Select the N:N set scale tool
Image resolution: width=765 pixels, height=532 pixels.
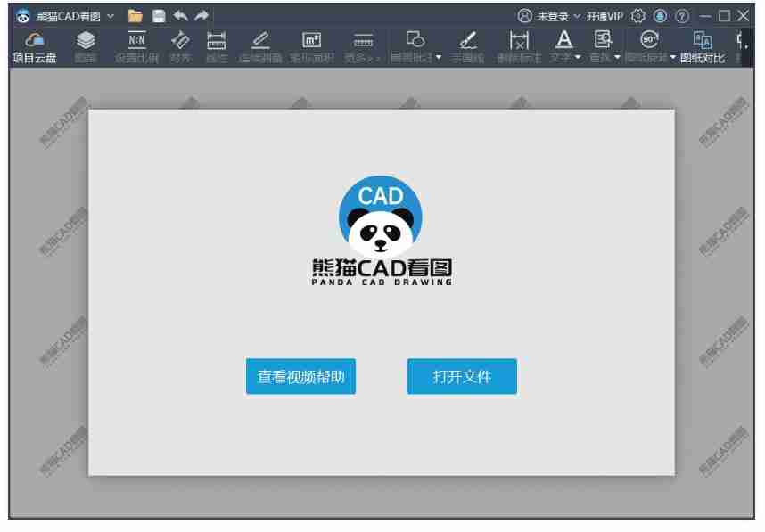(x=136, y=40)
